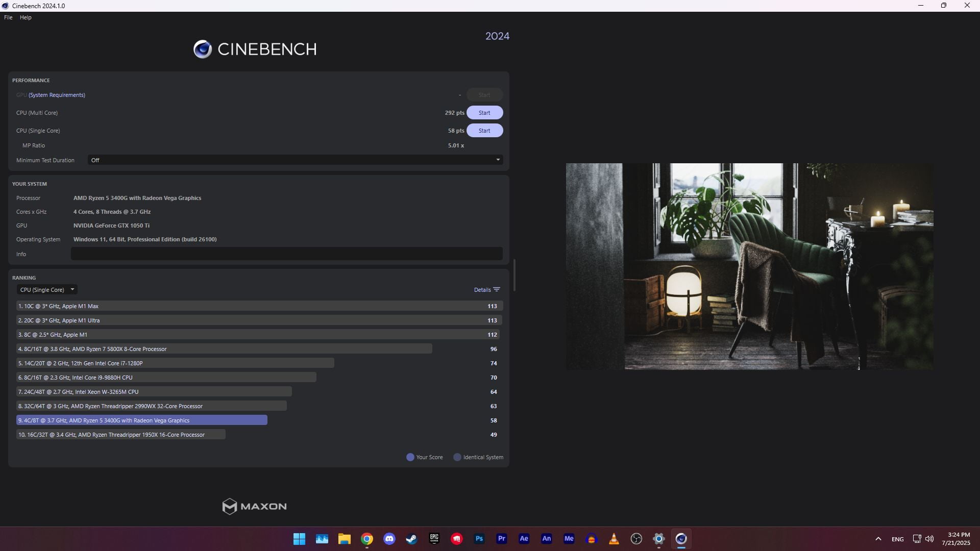The image size is (980, 551).
Task: Open File Explorer from taskbar
Action: click(345, 539)
